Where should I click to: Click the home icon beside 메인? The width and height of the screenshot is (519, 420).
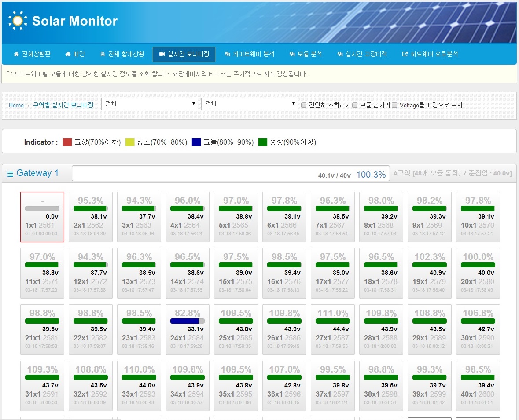[x=68, y=54]
